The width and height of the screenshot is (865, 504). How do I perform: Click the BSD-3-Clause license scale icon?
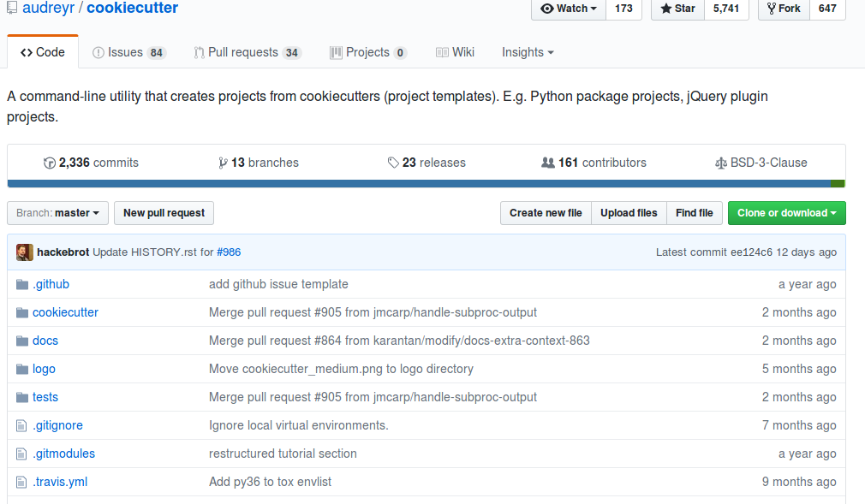coord(720,163)
